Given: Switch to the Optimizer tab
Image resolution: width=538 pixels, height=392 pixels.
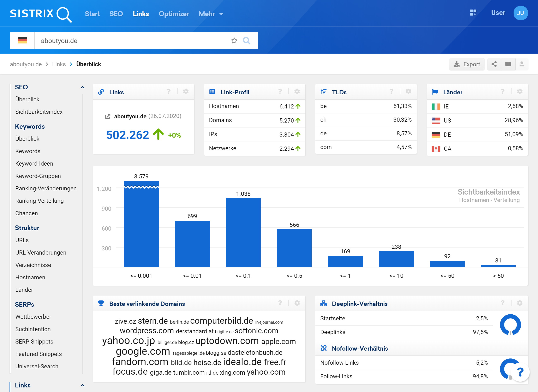Looking at the screenshot, I should tap(174, 14).
